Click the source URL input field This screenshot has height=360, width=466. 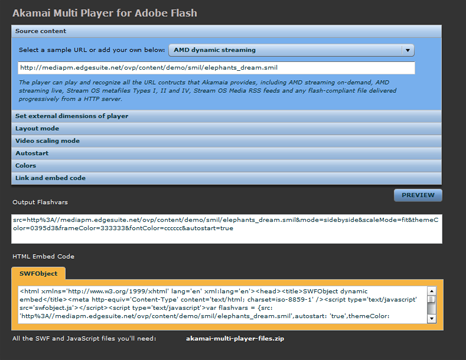216,68
